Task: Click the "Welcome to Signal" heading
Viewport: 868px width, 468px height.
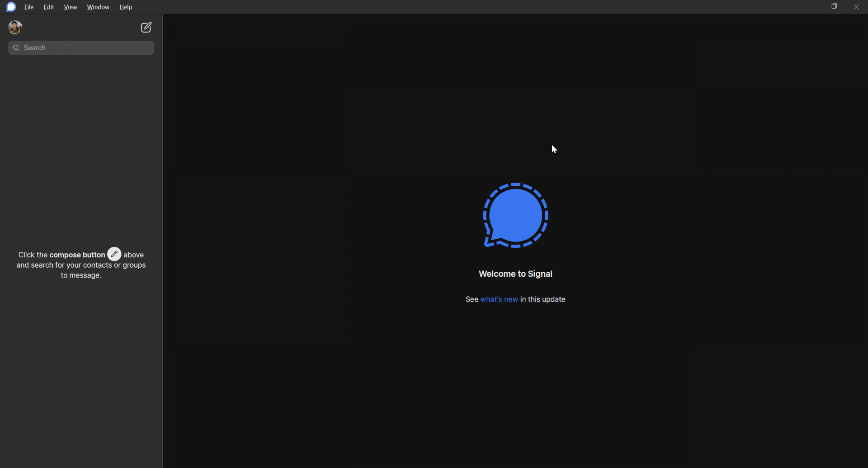Action: coord(515,274)
